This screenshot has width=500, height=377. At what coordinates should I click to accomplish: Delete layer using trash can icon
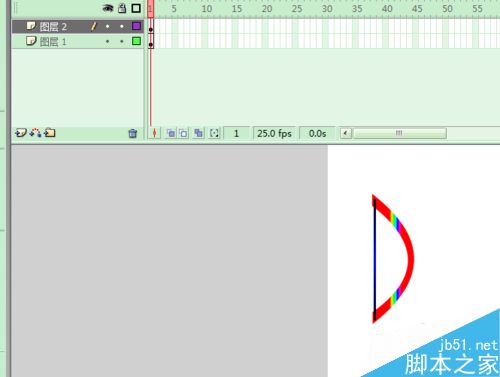coord(133,133)
